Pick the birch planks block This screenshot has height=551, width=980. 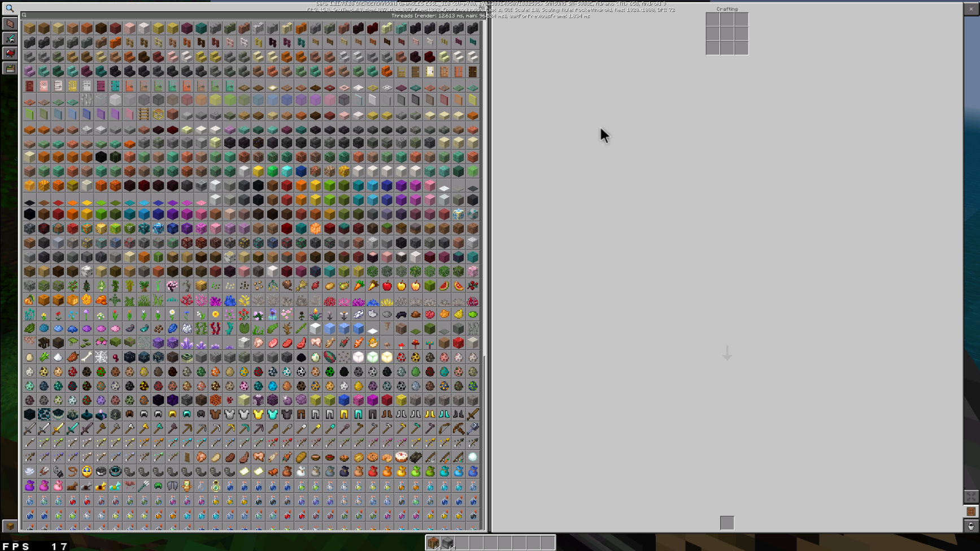(x=58, y=28)
